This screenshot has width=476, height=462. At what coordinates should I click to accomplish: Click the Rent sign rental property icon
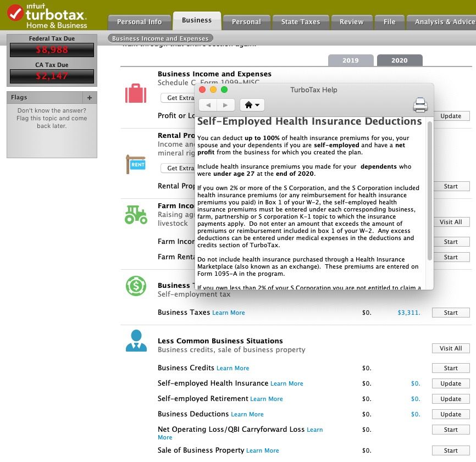[136, 164]
